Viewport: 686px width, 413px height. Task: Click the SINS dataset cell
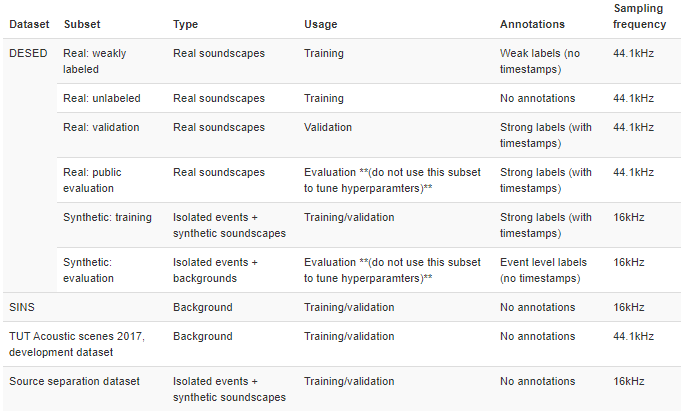pos(22,307)
